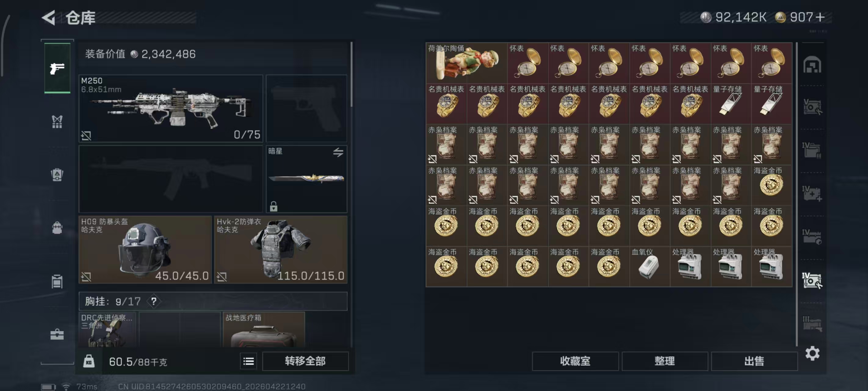This screenshot has width=868, height=391.
Task: Open the weapons category pistol icon
Action: (x=57, y=68)
